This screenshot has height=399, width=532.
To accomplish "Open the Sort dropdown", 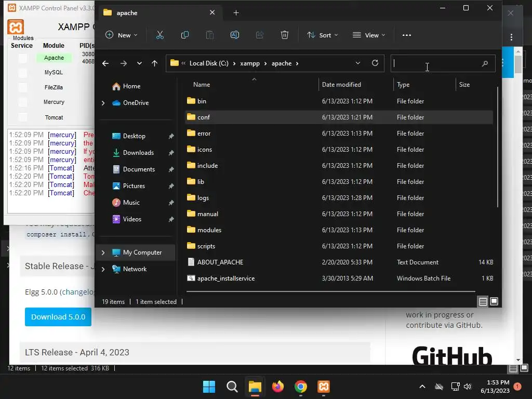I will (322, 35).
